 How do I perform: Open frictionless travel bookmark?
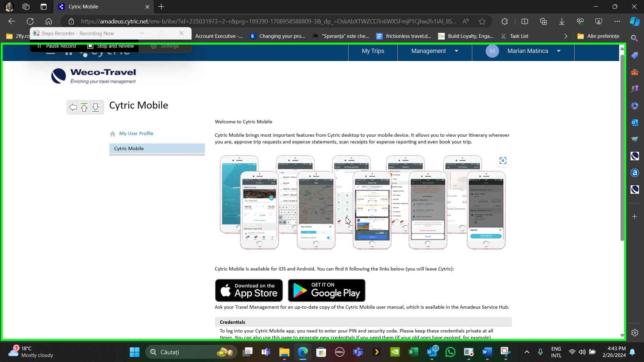[x=404, y=36]
